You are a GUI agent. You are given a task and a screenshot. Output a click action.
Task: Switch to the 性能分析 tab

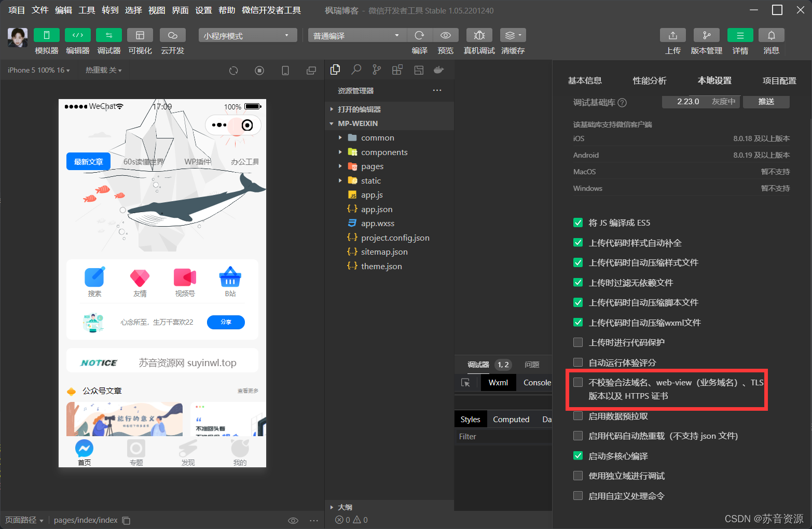coord(650,81)
